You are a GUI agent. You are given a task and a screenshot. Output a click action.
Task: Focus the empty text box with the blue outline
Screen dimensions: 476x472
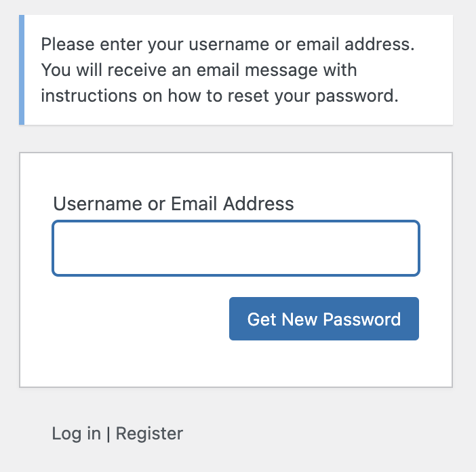pos(236,248)
